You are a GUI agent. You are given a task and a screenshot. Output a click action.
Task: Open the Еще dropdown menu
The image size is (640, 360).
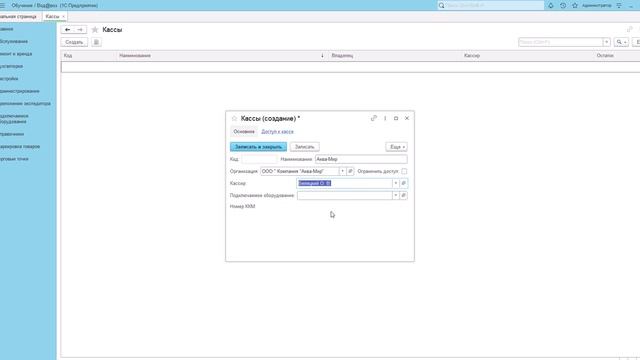click(396, 147)
